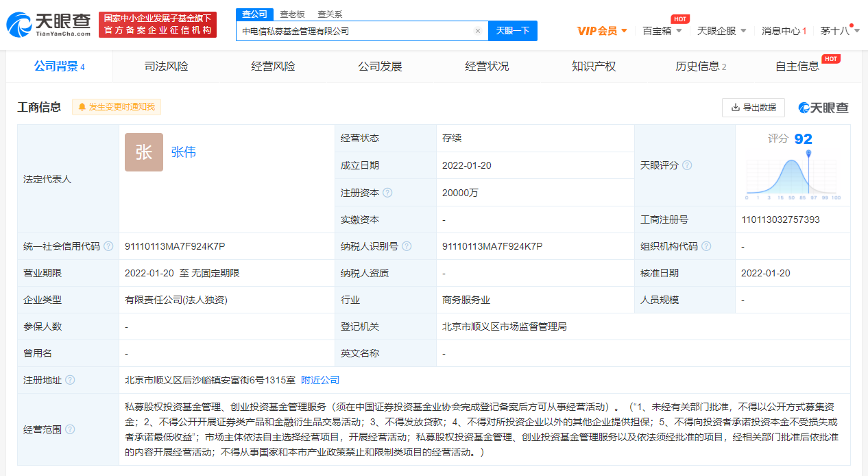
Task: Click the 20000万 registered capital value
Action: (x=461, y=193)
